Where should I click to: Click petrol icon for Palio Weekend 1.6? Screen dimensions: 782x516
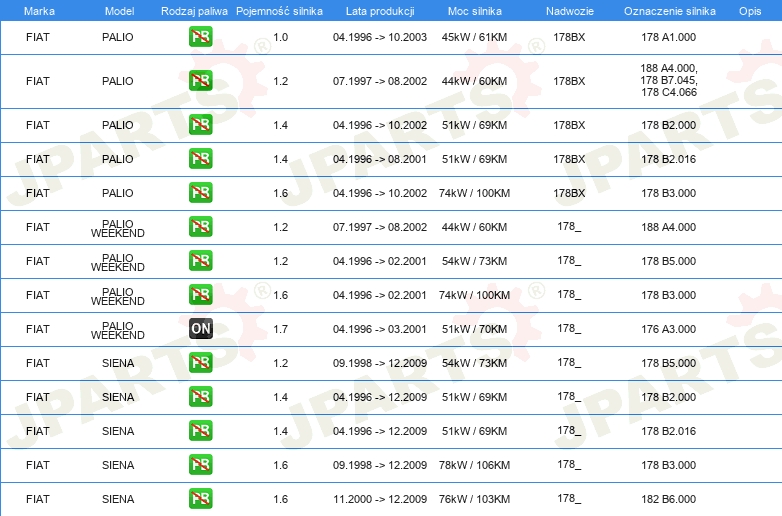[200, 295]
